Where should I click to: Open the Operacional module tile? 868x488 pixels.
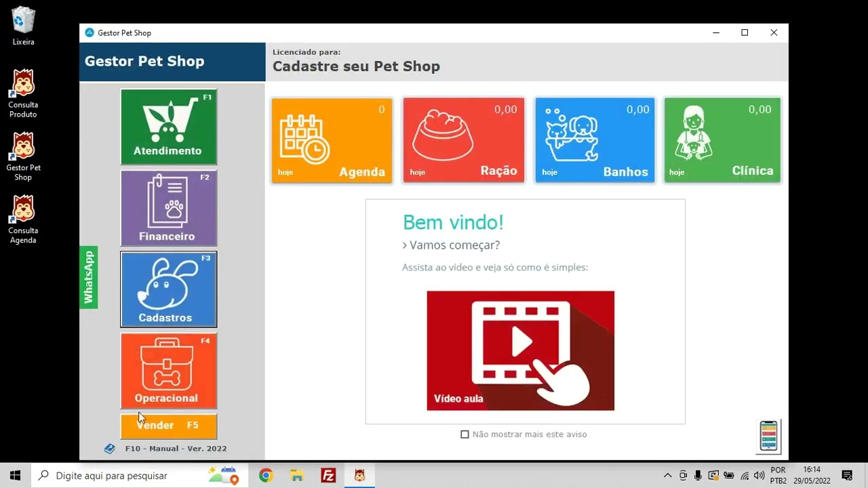click(x=169, y=371)
